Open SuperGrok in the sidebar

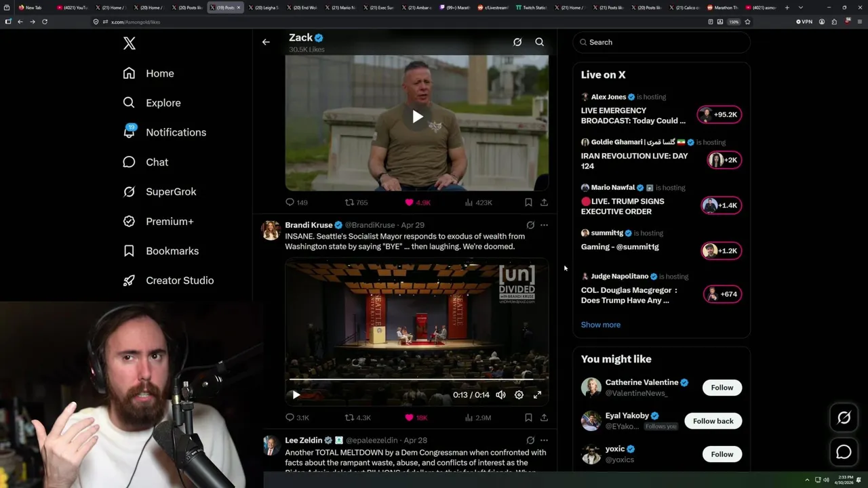[x=159, y=192]
